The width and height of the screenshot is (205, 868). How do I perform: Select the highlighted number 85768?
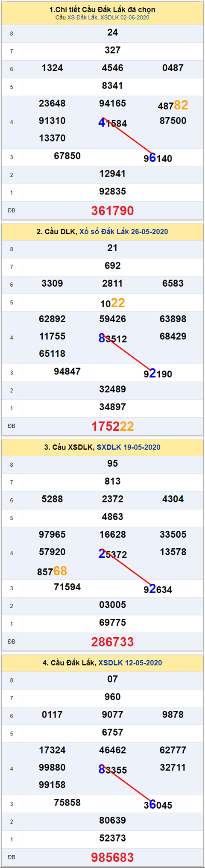pos(52,571)
